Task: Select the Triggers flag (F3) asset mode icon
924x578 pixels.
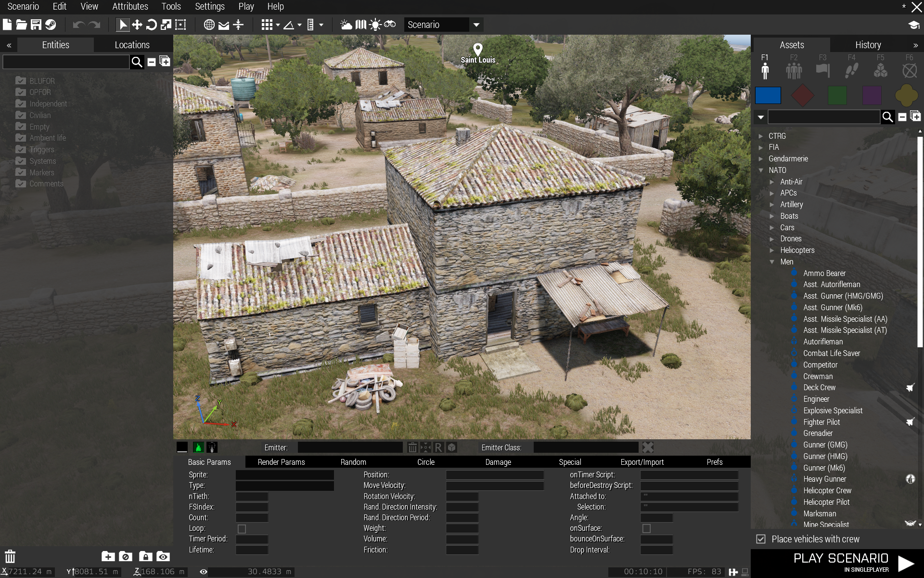Action: click(823, 70)
